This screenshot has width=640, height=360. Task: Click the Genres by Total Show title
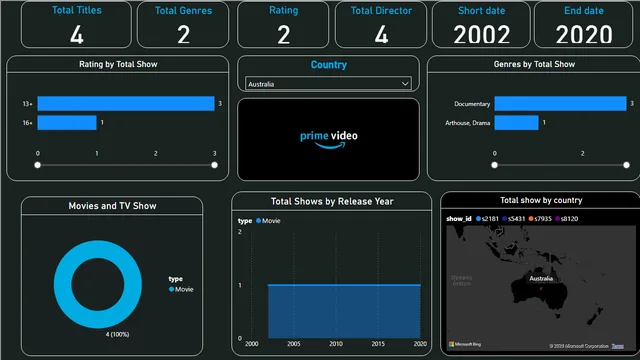pyautogui.click(x=534, y=64)
